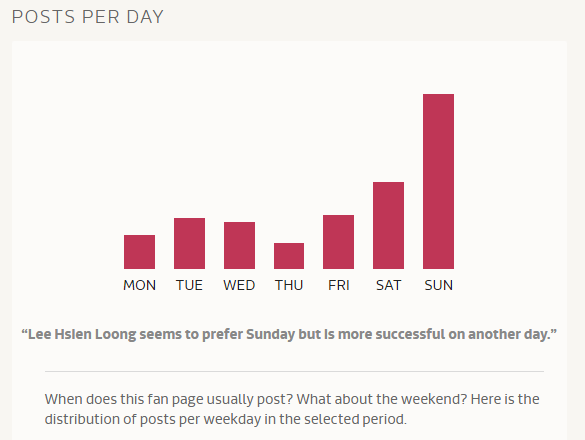Click the Sunday bar in chart

click(x=438, y=181)
